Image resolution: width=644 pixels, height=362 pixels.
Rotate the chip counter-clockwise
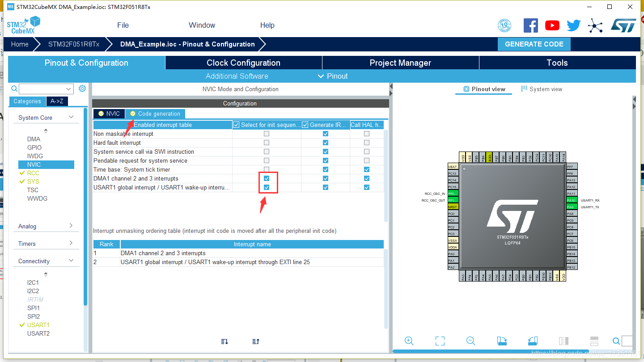click(533, 341)
